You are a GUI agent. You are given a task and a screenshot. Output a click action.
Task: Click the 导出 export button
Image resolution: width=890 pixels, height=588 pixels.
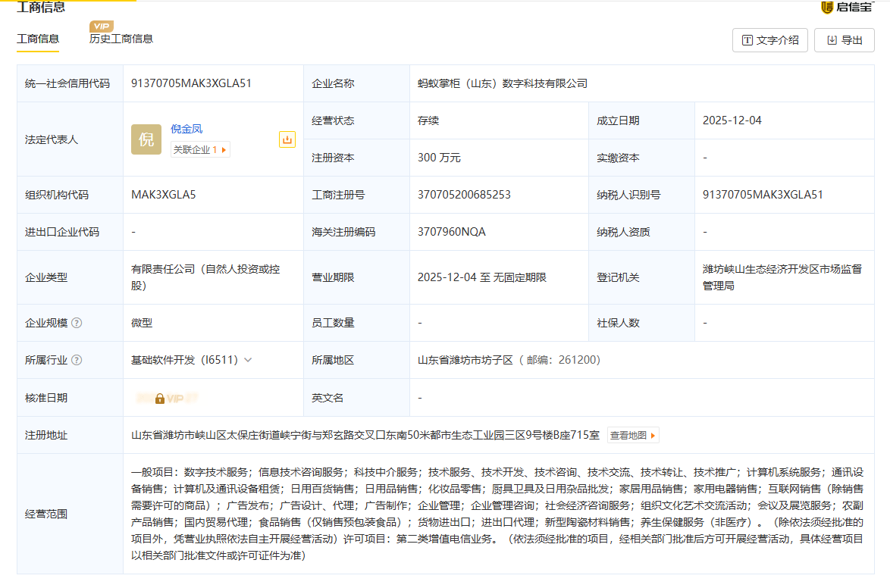(x=844, y=40)
